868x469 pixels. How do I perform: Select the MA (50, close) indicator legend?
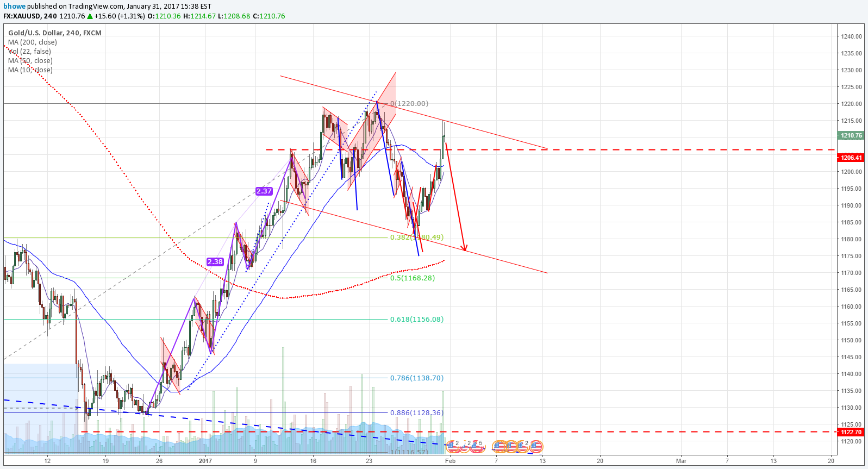pyautogui.click(x=30, y=60)
